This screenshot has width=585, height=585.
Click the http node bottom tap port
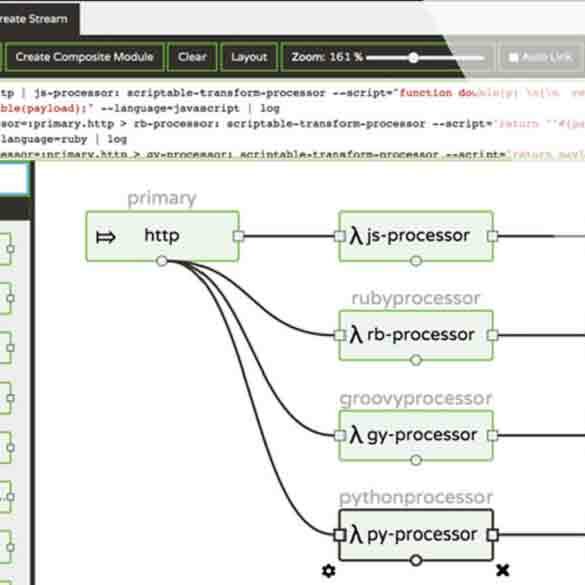click(x=162, y=261)
